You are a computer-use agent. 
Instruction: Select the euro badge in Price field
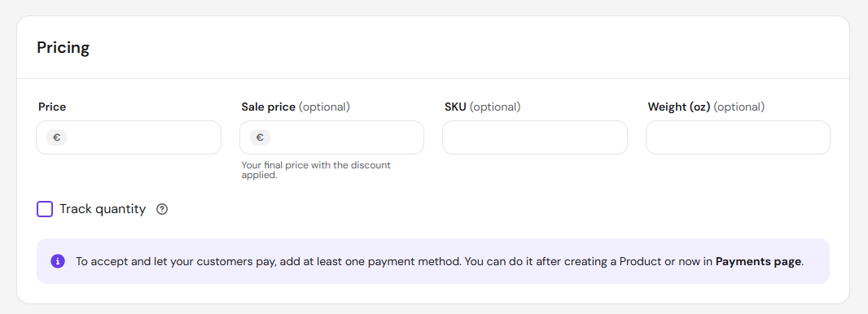tap(56, 137)
